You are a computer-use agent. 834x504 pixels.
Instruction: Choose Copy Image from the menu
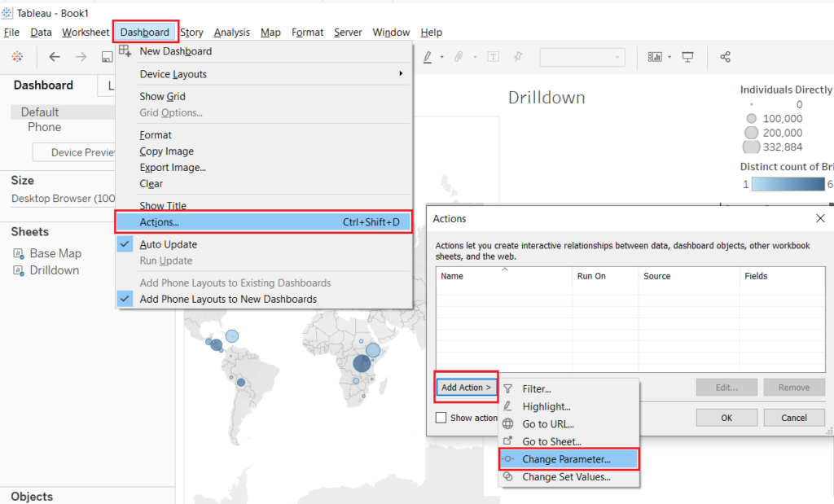click(264, 151)
